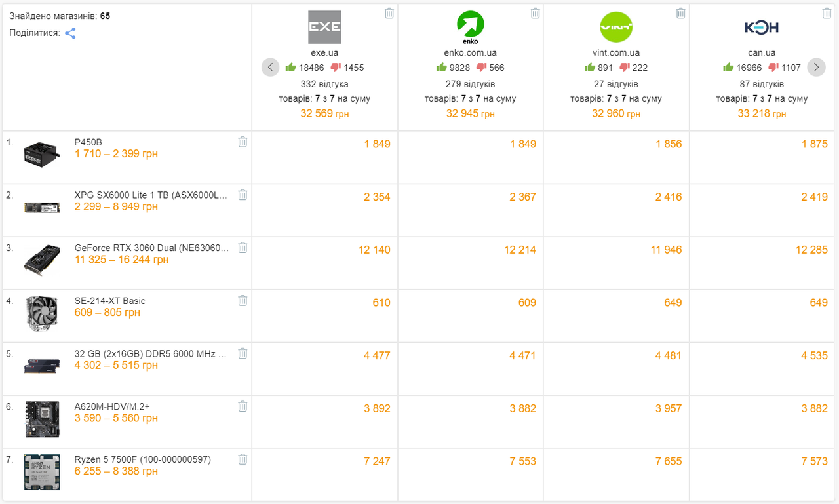Select vint.com.ua price 11 946 for GPU
Image resolution: width=839 pixels, height=504 pixels.
point(666,250)
